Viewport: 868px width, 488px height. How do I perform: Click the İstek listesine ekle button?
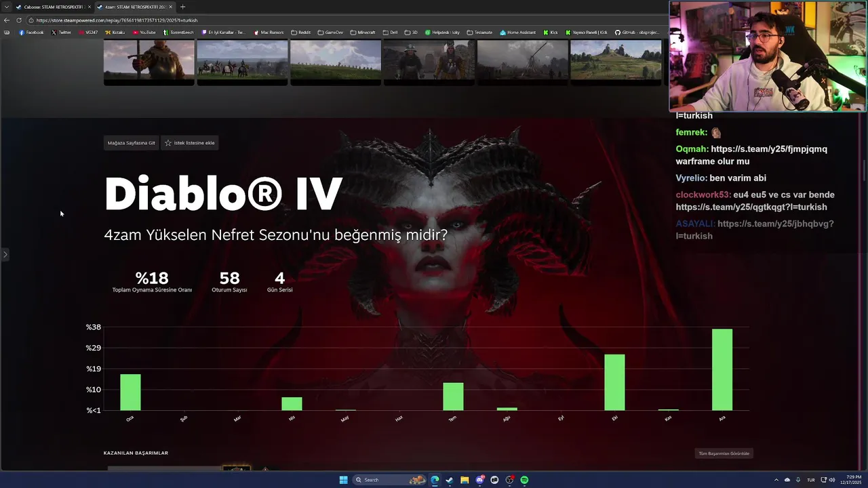pyautogui.click(x=190, y=143)
